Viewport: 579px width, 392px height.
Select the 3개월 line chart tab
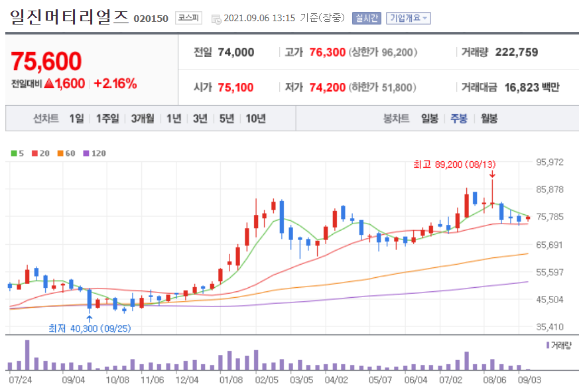click(x=143, y=119)
